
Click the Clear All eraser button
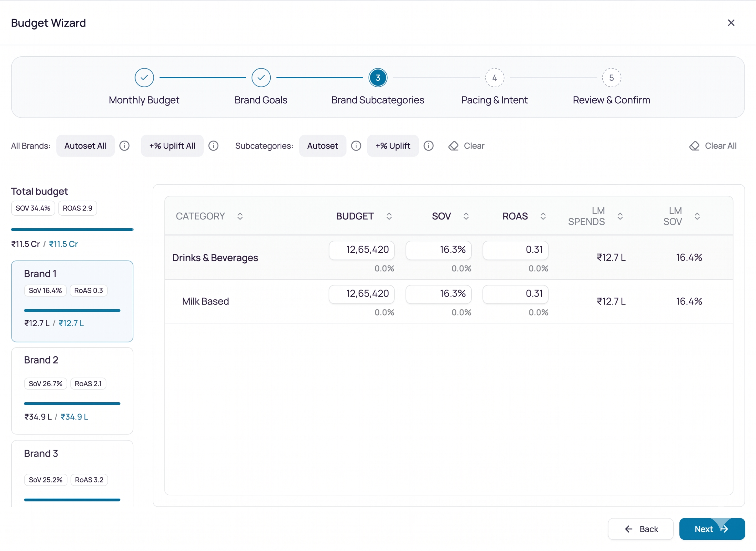(x=713, y=146)
